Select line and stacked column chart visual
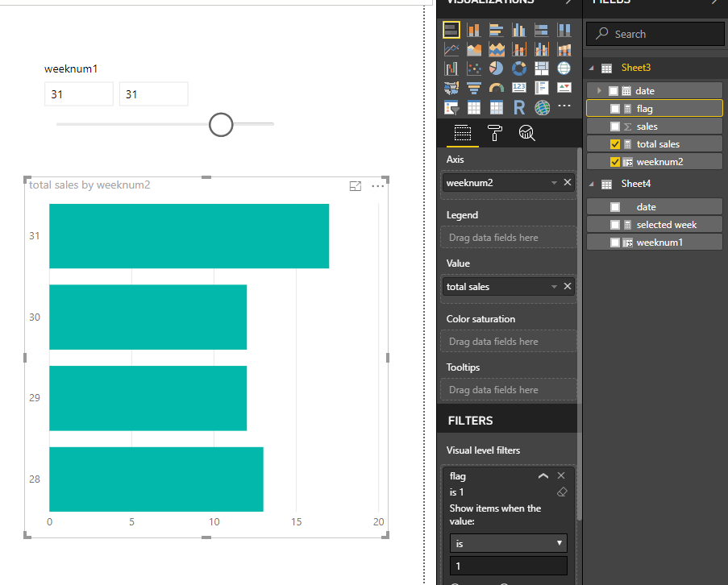Image resolution: width=728 pixels, height=585 pixels. pos(519,49)
